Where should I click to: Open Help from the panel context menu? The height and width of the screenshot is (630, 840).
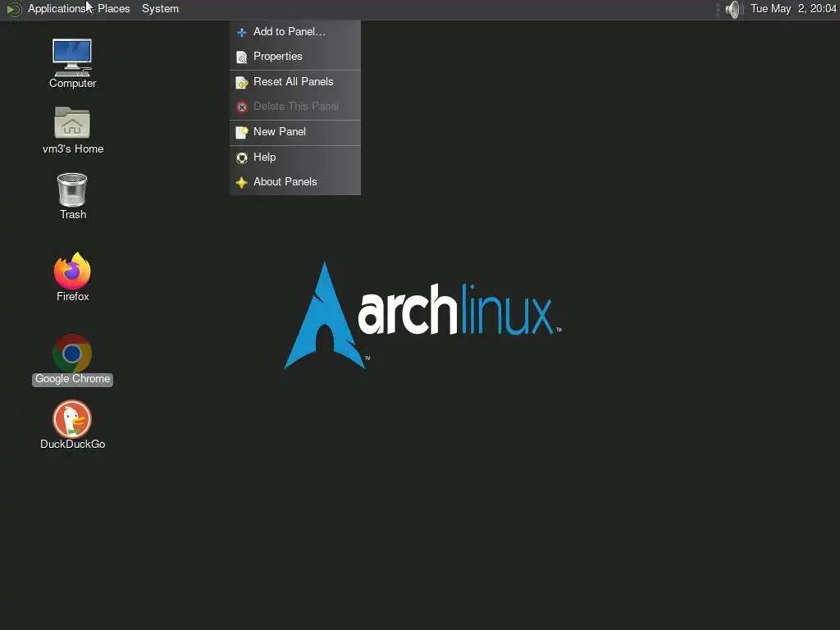(295, 157)
